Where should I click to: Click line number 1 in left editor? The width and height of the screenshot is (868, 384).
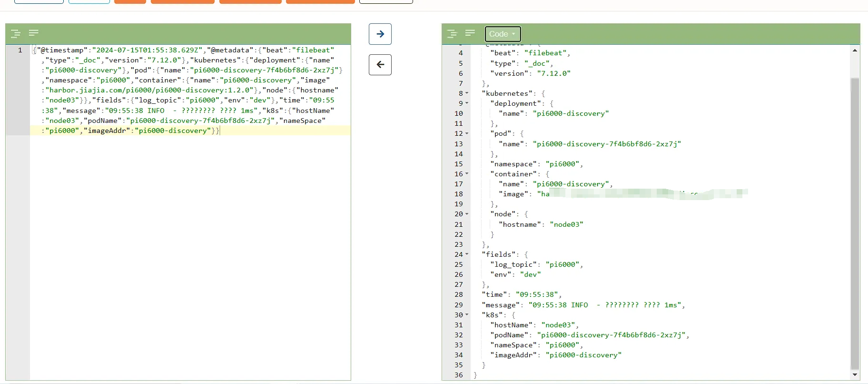click(x=20, y=50)
